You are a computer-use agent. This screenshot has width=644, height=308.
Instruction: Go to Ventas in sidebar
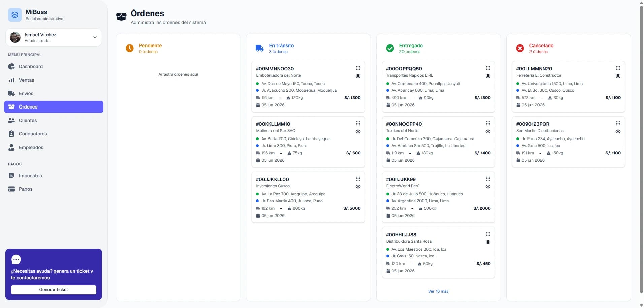[54, 80]
